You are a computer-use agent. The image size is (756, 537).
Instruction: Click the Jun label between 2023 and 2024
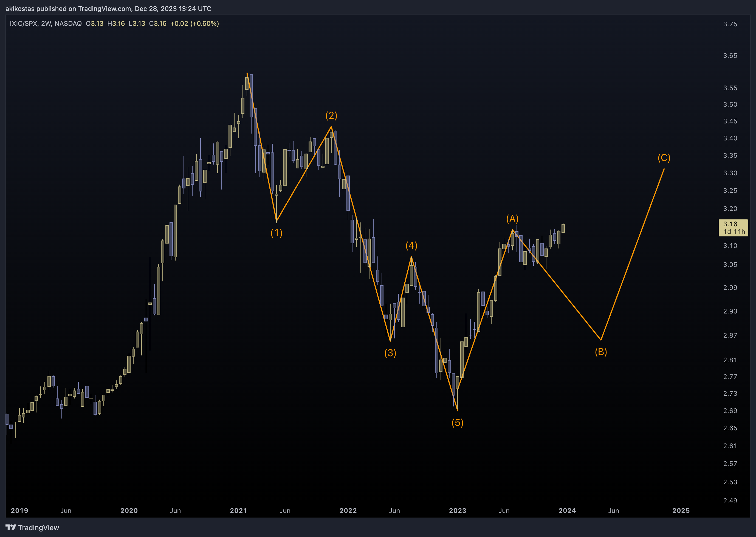(504, 511)
